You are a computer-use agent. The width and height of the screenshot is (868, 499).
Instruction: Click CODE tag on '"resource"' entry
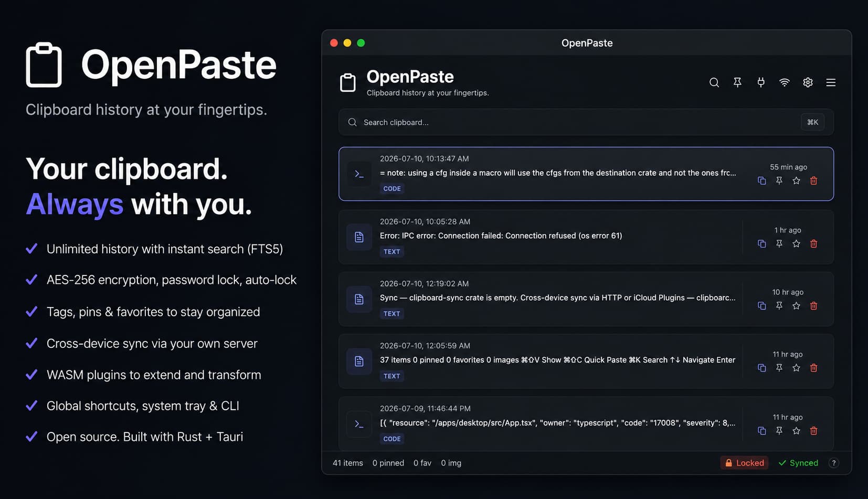pos(392,439)
